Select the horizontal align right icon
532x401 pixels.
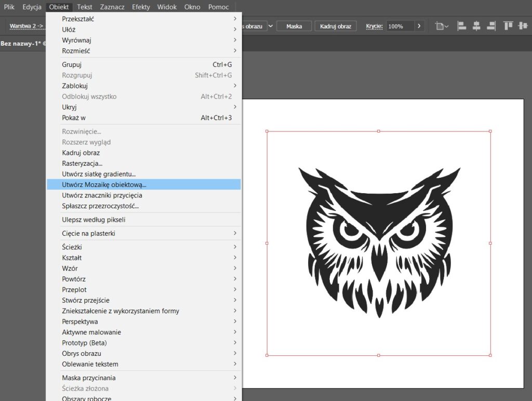490,25
